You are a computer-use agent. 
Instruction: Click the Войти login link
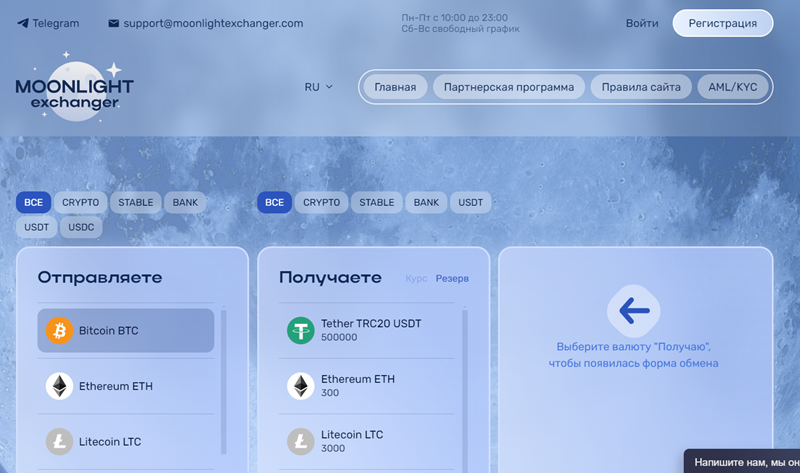(642, 23)
